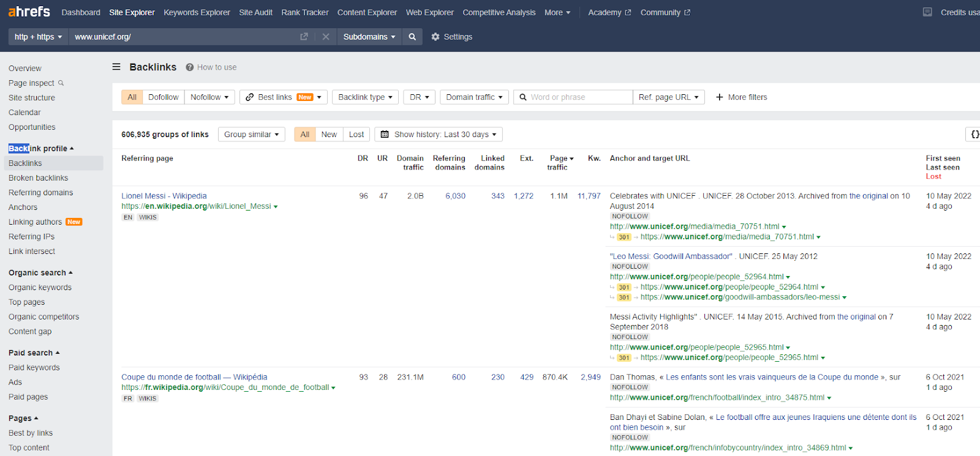Click the www.unicef.org/ URL input

[x=184, y=37]
